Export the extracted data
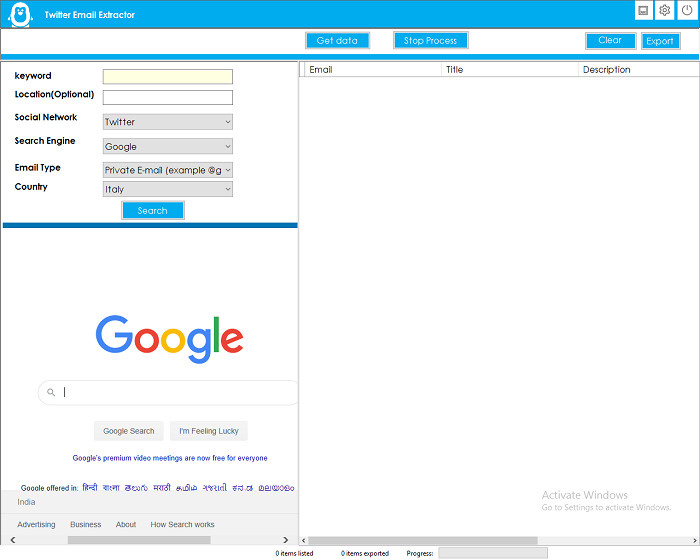 660,41
